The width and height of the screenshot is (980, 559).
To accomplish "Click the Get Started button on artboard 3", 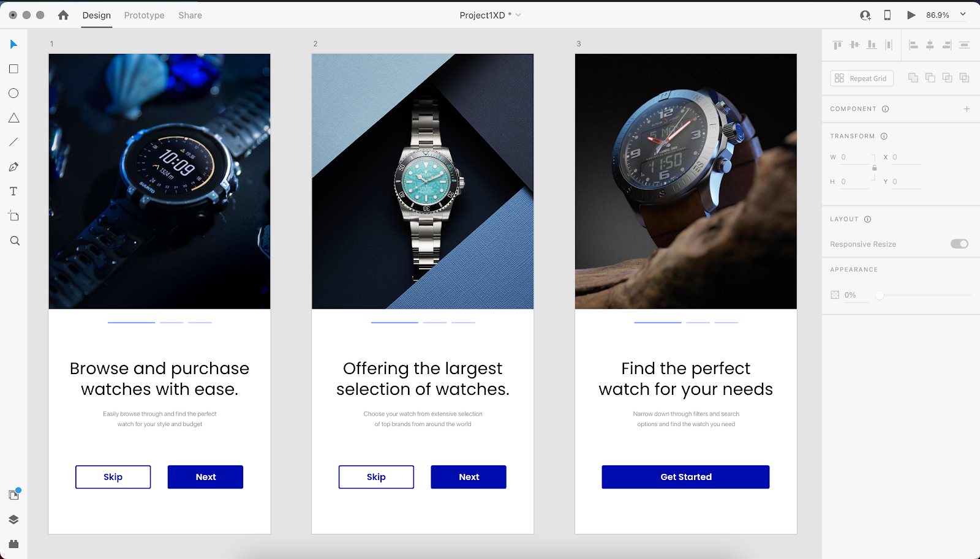I will [x=685, y=477].
